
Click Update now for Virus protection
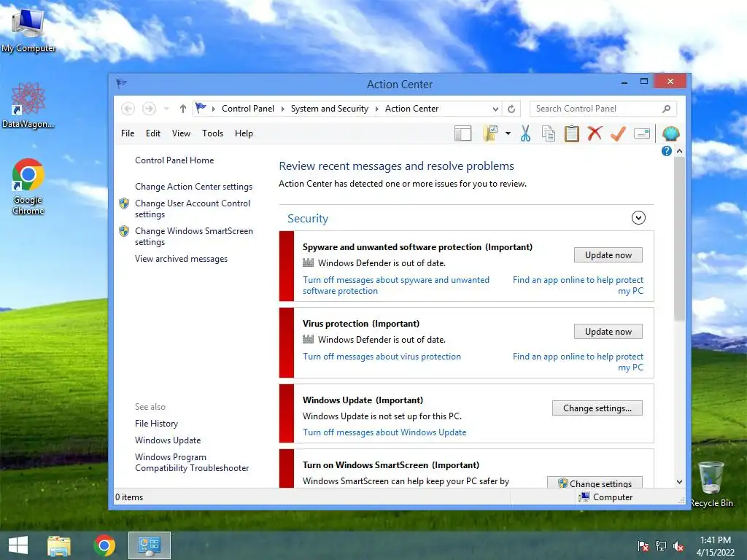coord(608,332)
